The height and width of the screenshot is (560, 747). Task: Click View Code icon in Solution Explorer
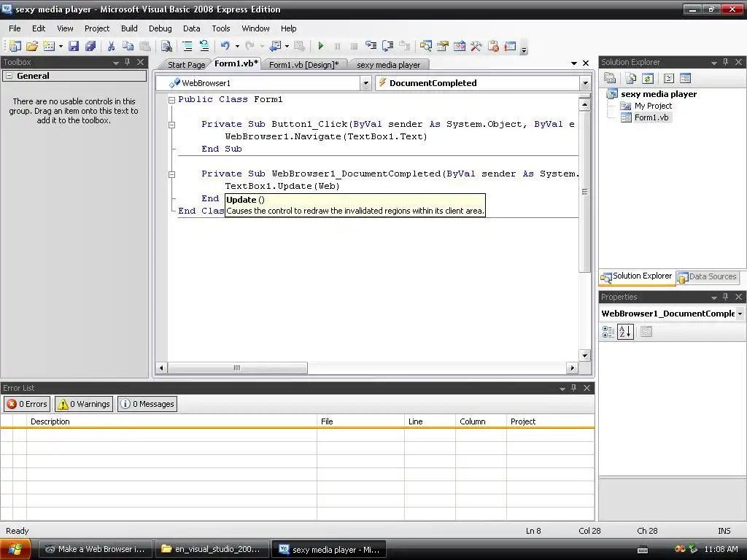668,78
